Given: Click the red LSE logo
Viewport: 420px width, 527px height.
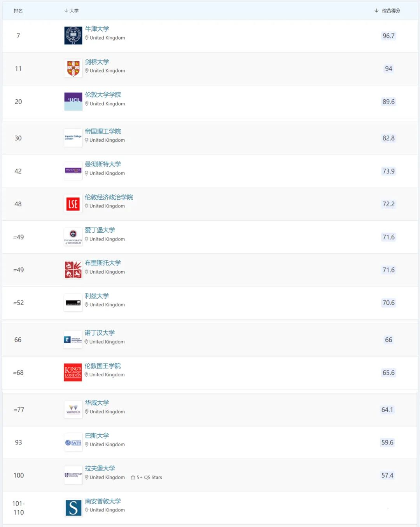Looking at the screenshot, I should tap(73, 204).
